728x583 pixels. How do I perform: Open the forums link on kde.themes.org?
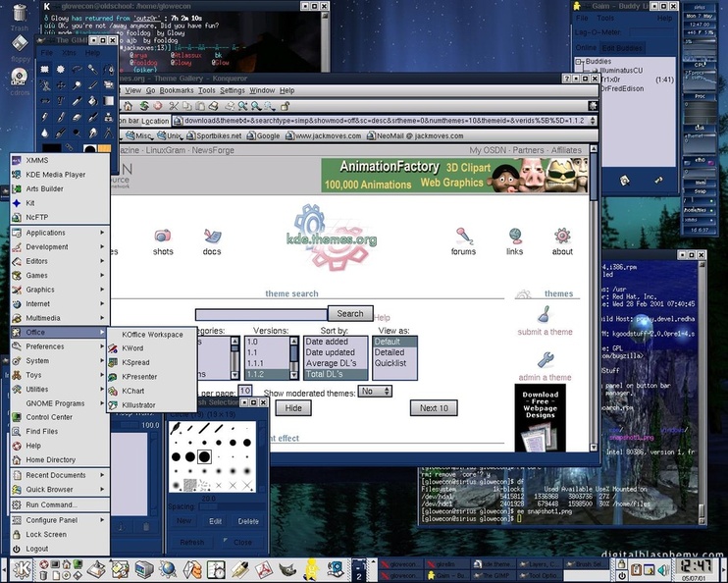463,241
